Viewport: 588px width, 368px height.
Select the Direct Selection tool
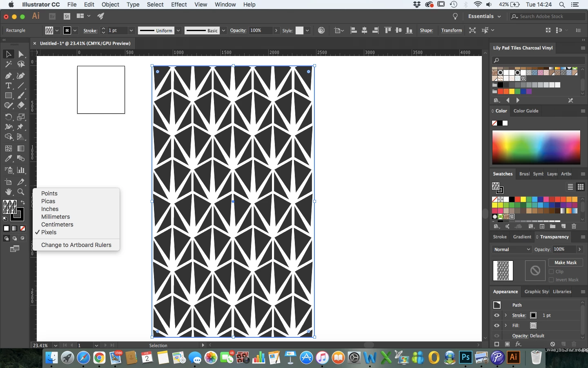tap(21, 54)
